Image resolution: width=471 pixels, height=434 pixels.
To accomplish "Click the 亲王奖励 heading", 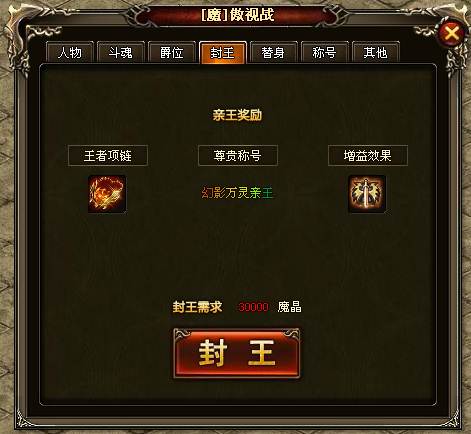I will [x=237, y=115].
